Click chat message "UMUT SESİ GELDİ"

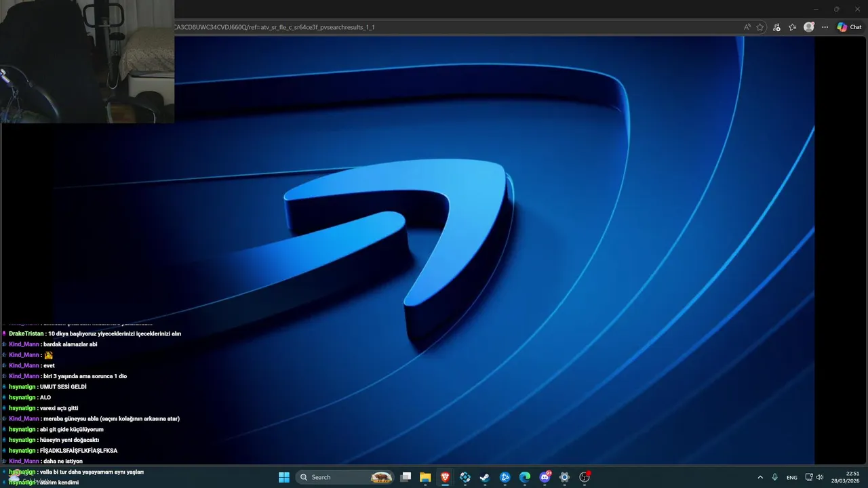pos(63,386)
